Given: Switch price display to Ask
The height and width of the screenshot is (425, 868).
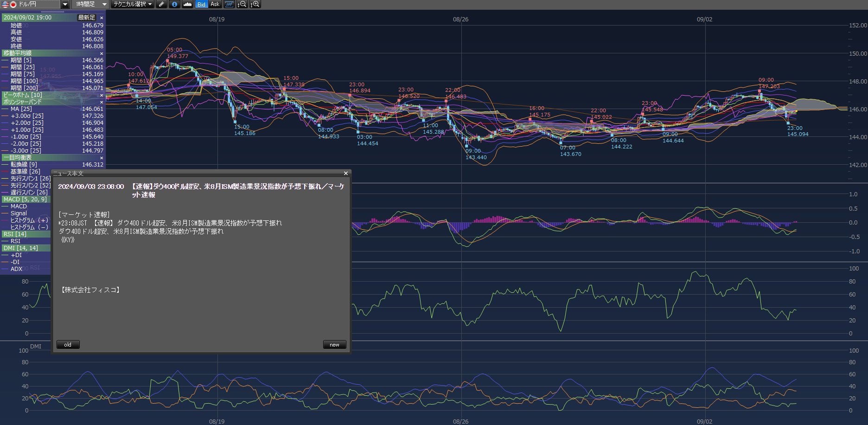Looking at the screenshot, I should pos(215,4).
